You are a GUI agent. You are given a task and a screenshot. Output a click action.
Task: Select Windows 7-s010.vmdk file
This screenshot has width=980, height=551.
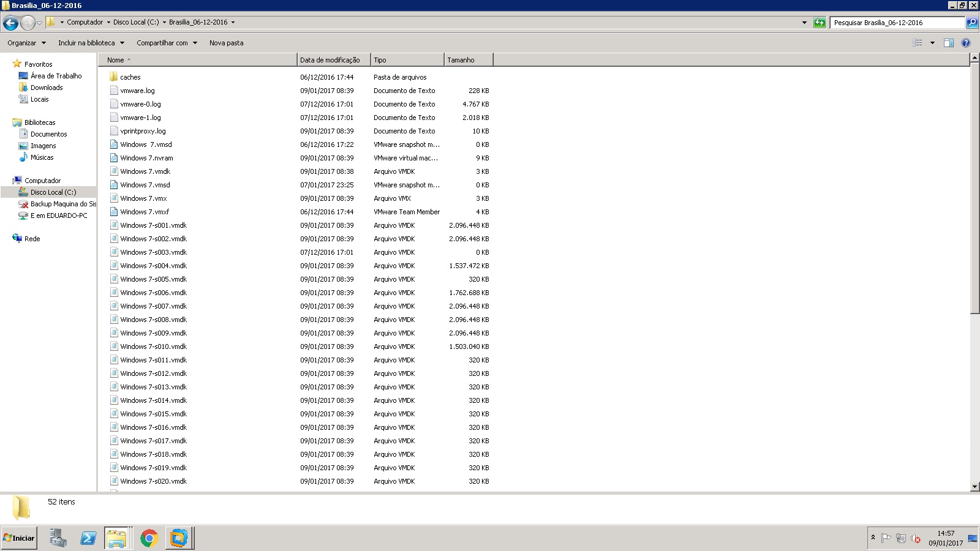click(x=153, y=347)
